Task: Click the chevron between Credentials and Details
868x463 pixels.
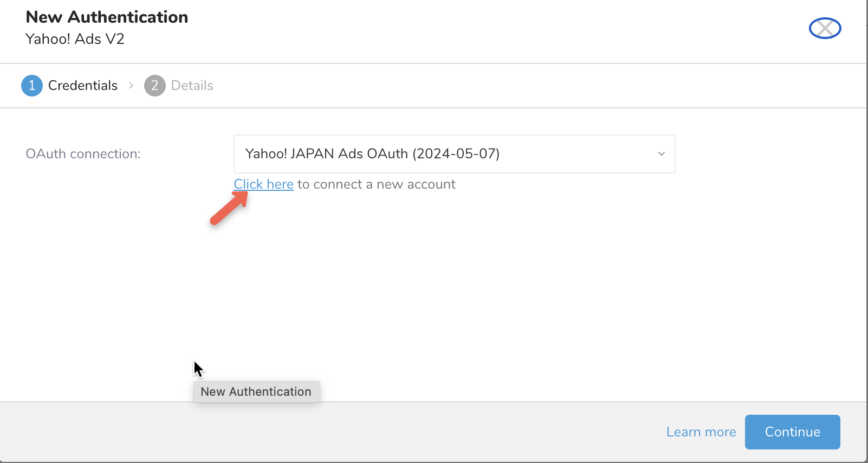Action: [131, 86]
